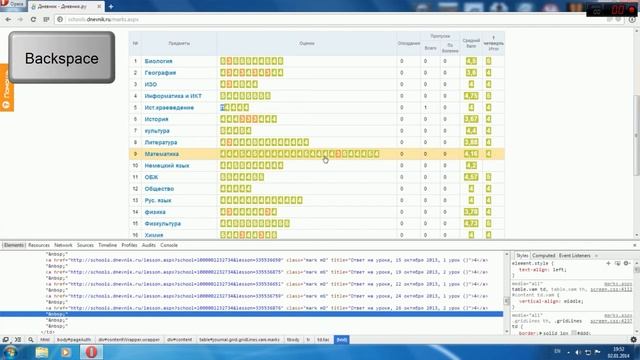Expand the border shorthand triangle in Styles

coord(541,333)
